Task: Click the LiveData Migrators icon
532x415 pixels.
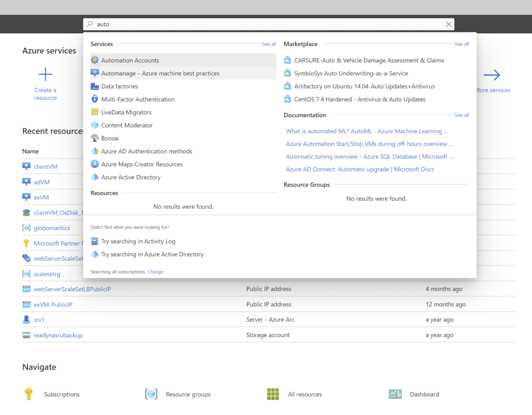Action: (95, 112)
